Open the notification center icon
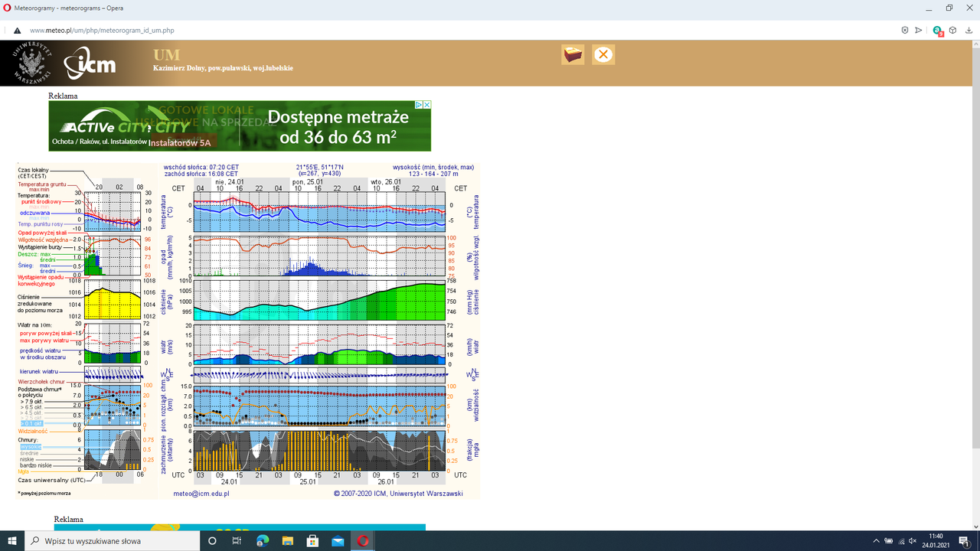 (963, 541)
